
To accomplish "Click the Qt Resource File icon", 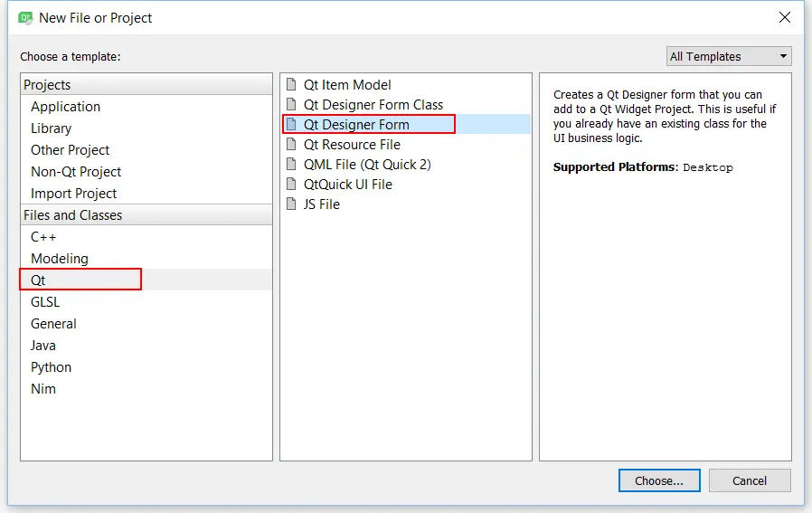I will tap(291, 145).
